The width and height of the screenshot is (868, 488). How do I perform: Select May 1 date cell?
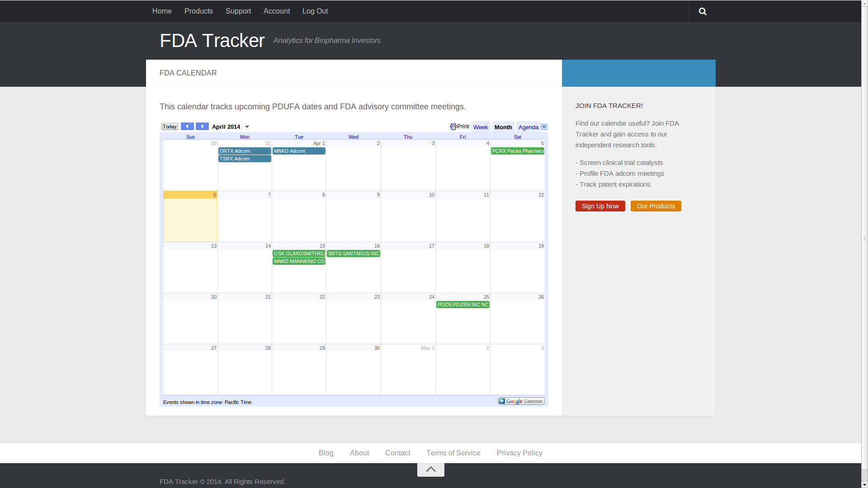(427, 348)
